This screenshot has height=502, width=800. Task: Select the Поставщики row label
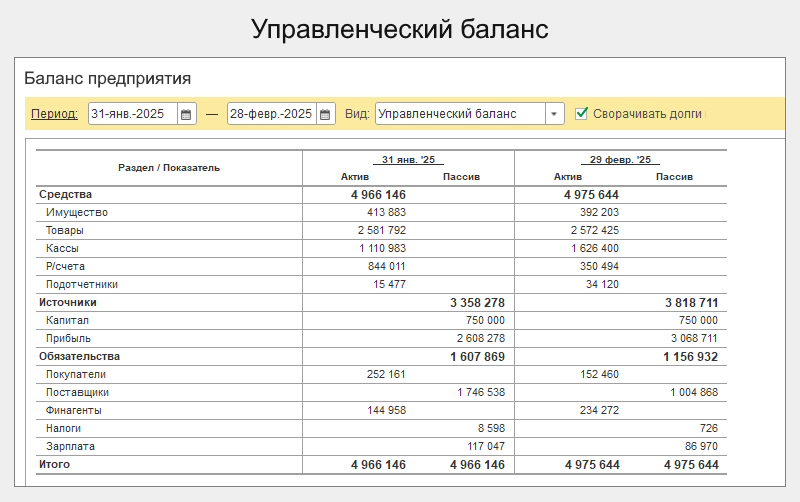click(77, 392)
